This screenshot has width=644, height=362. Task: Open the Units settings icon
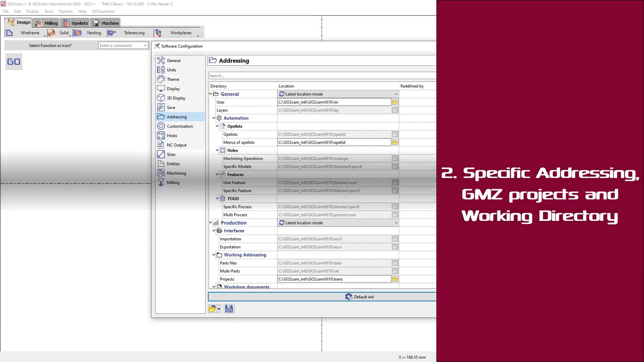pos(161,70)
